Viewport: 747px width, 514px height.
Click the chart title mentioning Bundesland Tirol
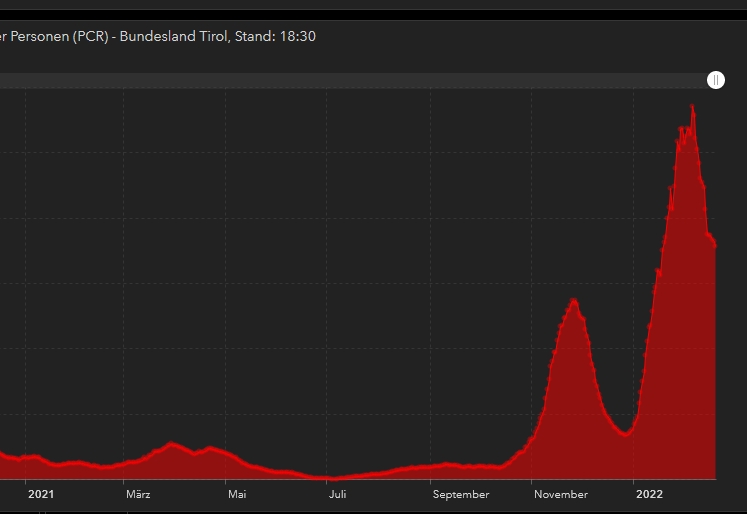(158, 36)
